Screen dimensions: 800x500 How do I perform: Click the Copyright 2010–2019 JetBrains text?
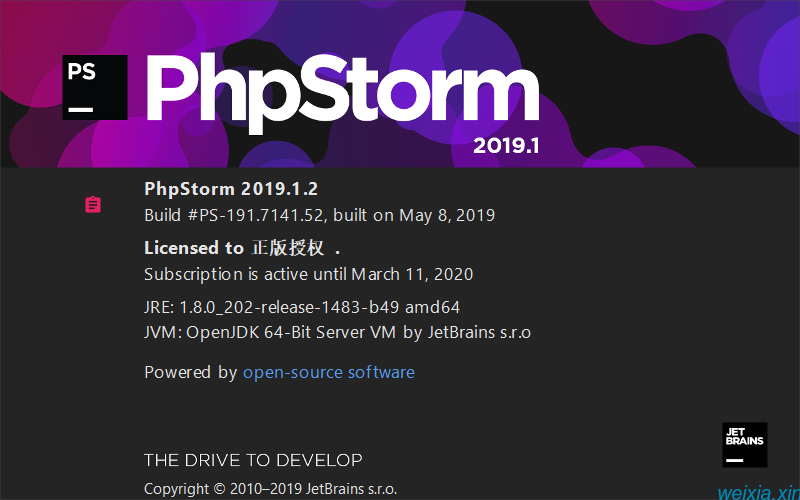click(x=270, y=489)
